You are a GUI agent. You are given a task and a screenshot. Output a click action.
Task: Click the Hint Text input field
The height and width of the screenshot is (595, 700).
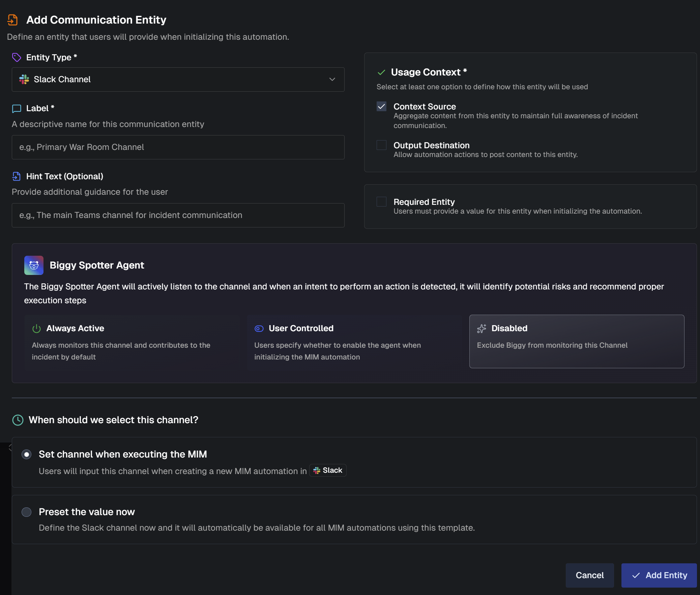tap(178, 215)
